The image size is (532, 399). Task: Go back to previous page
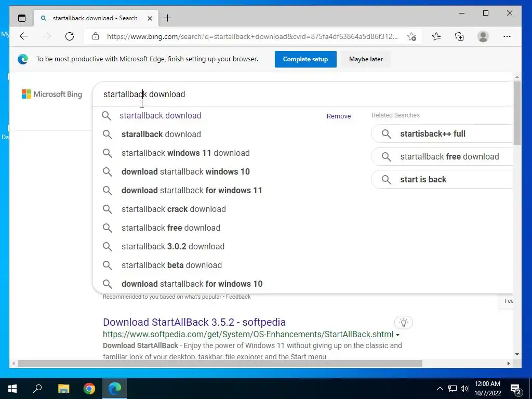pyautogui.click(x=24, y=36)
